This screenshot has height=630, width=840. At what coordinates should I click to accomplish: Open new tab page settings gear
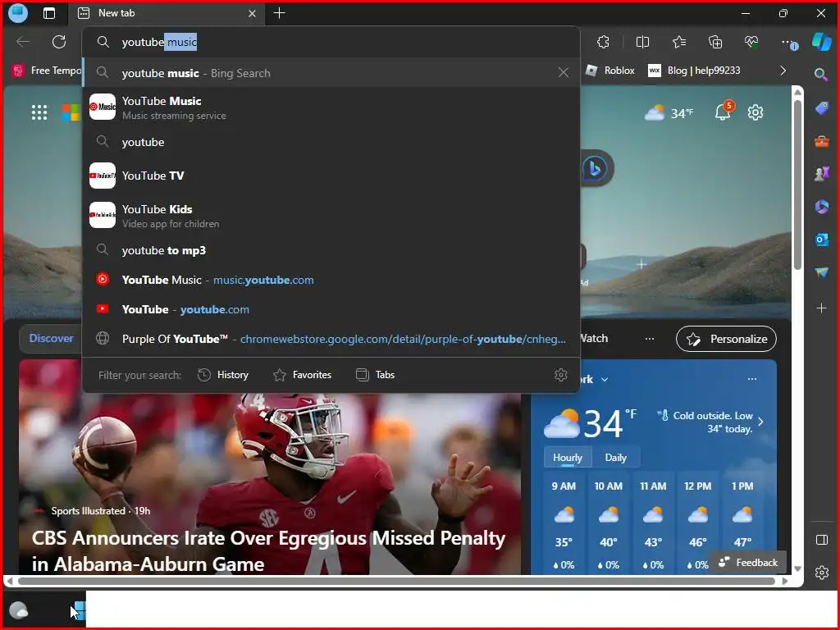[756, 112]
